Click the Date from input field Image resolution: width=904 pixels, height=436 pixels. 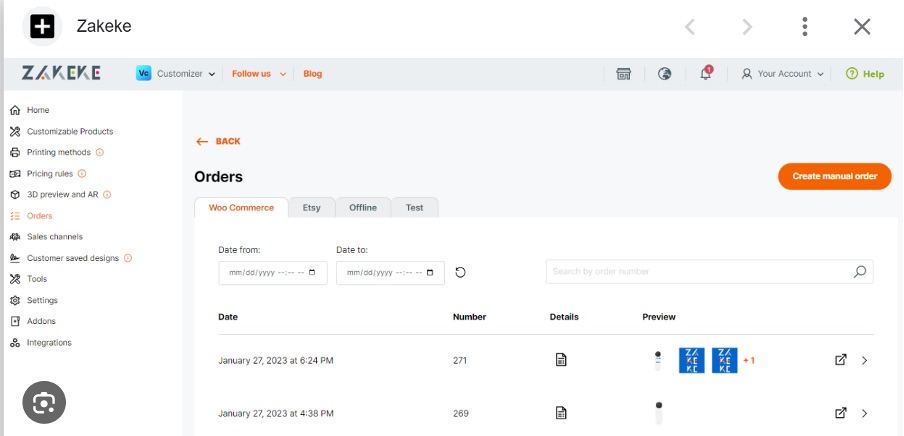pos(272,272)
